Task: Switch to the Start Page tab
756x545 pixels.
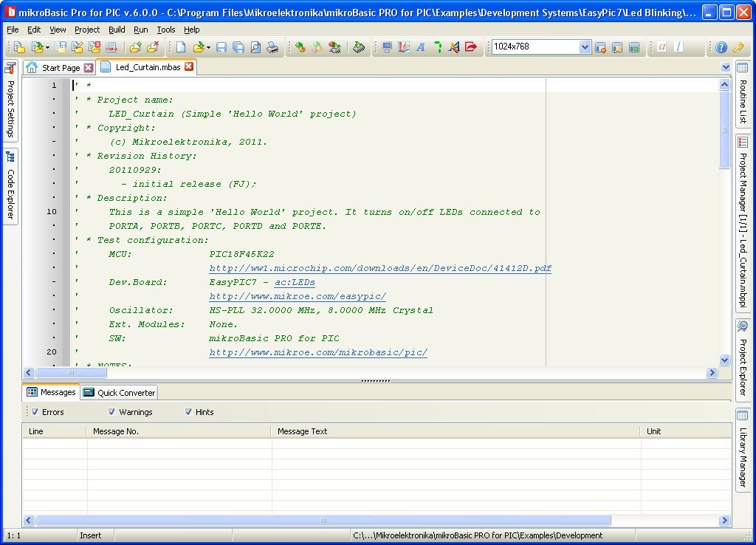Action: coord(61,68)
